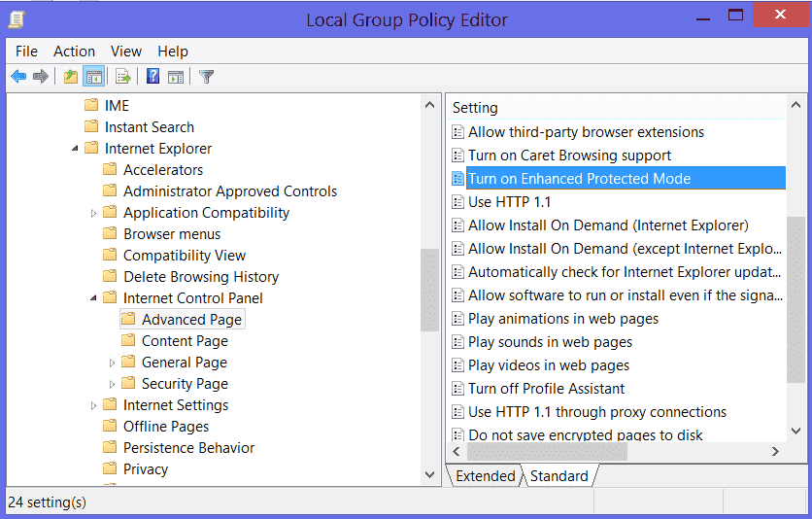Click the settings list scroll down arrow
The height and width of the screenshot is (519, 812).
(795, 431)
